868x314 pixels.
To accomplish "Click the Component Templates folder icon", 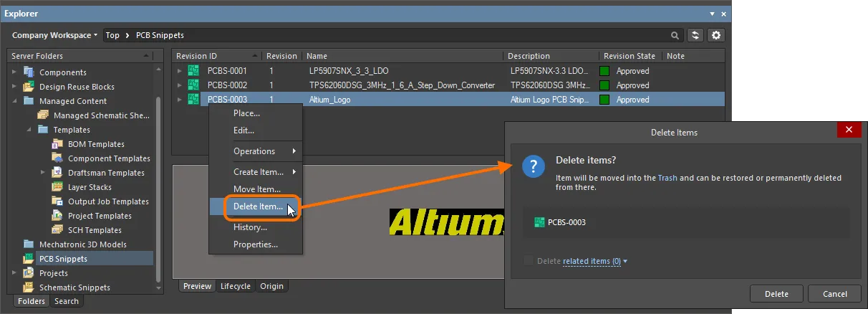I will 57,158.
